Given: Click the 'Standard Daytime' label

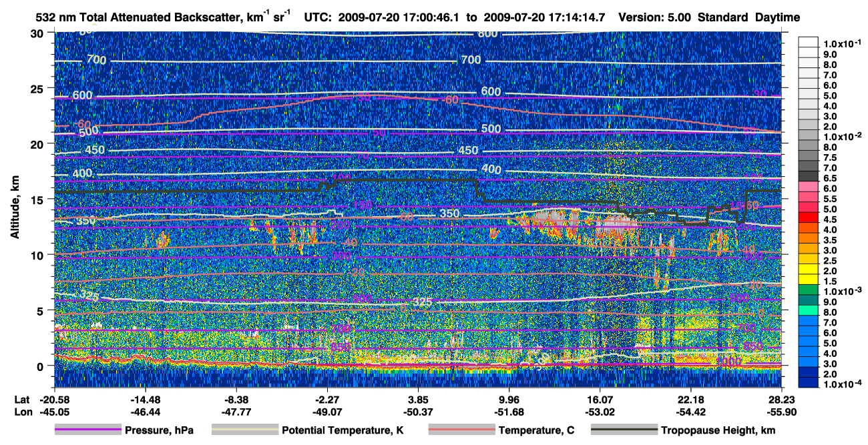Looking at the screenshot, I should [x=748, y=17].
